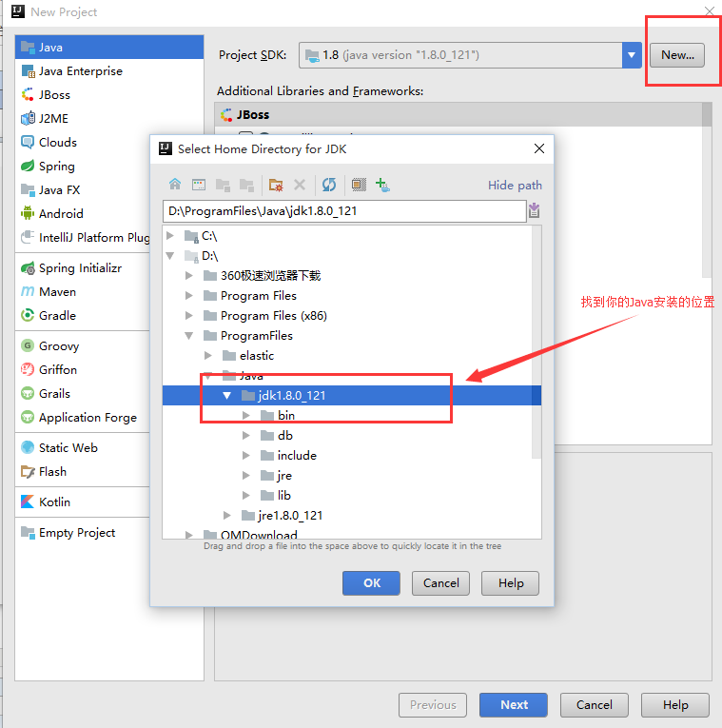
Task: Click the Home directory icon in toolbar
Action: tap(175, 185)
